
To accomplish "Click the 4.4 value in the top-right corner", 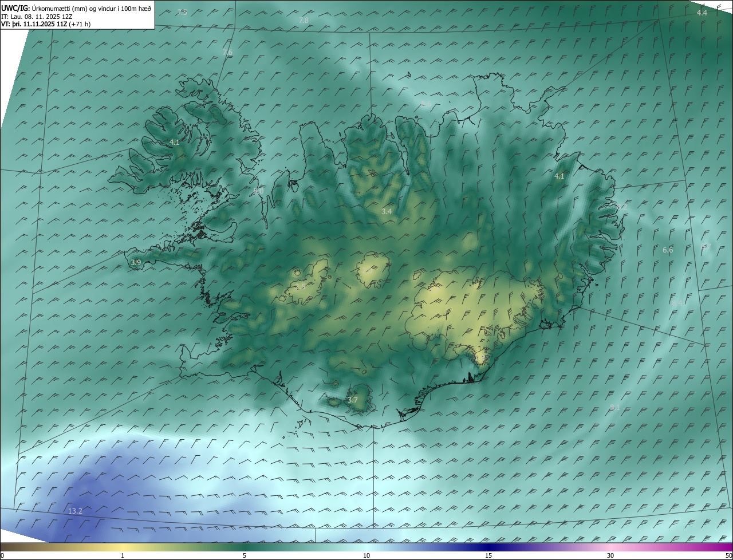I will 702,13.
